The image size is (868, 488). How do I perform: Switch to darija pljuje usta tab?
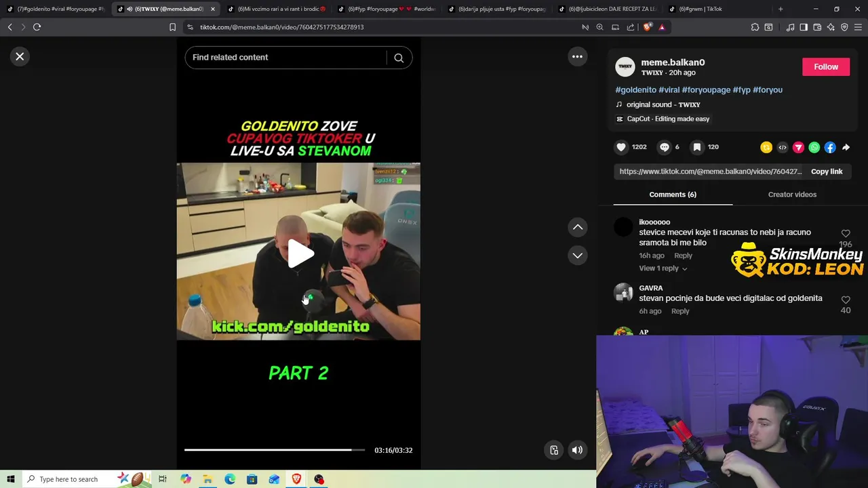498,9
